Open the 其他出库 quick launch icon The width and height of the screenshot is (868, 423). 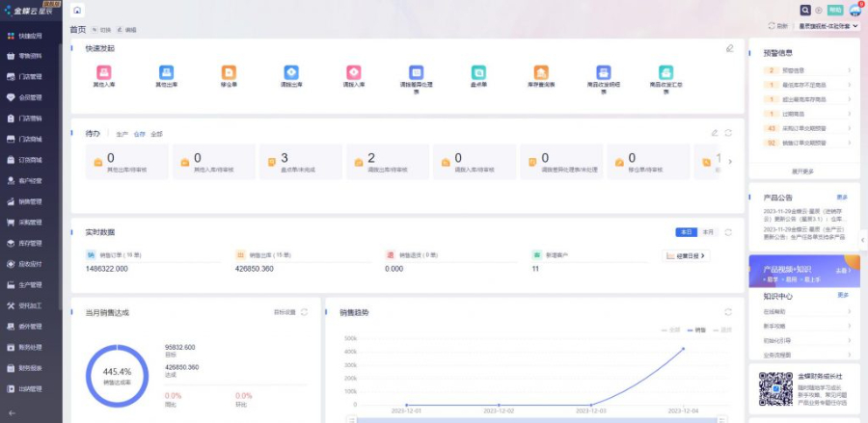pos(166,73)
